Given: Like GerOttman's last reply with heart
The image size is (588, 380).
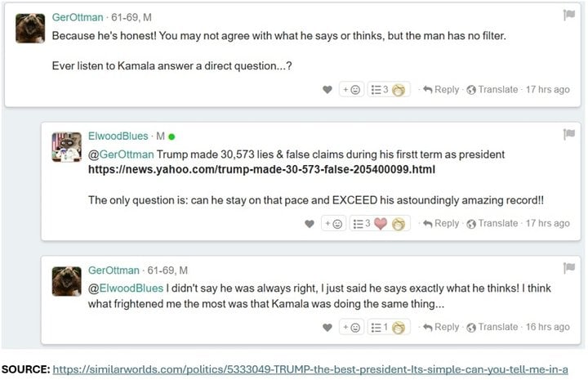Looking at the screenshot, I should point(327,328).
